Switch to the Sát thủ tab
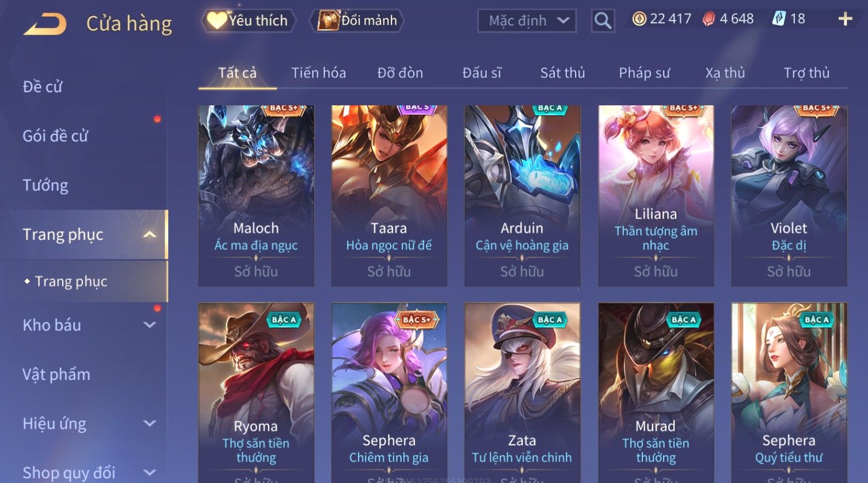This screenshot has width=868, height=483. [562, 73]
